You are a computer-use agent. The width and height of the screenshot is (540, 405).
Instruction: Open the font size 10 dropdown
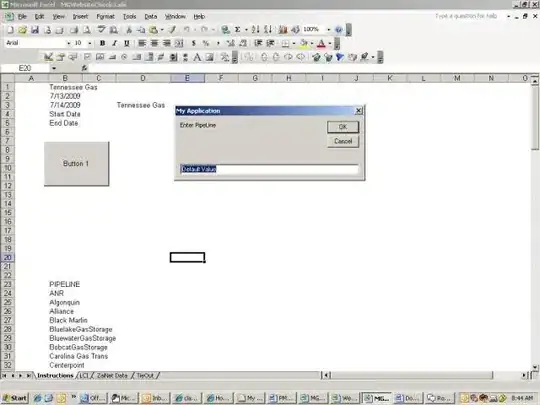[90, 43]
